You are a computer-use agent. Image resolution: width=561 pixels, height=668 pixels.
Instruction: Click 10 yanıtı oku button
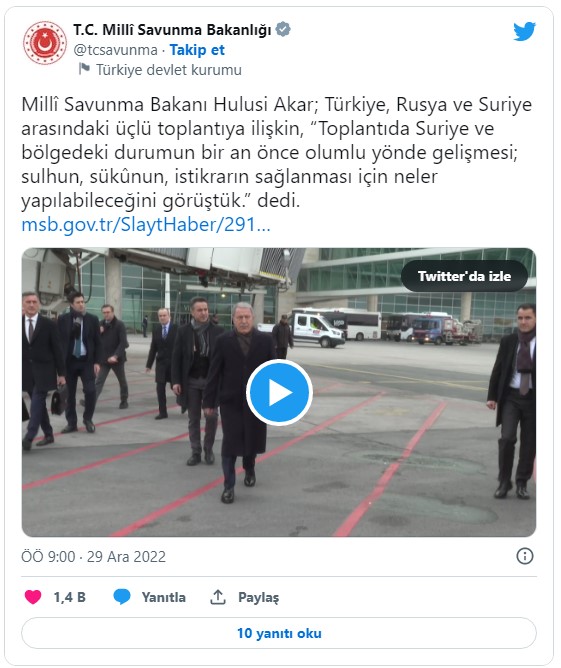279,633
